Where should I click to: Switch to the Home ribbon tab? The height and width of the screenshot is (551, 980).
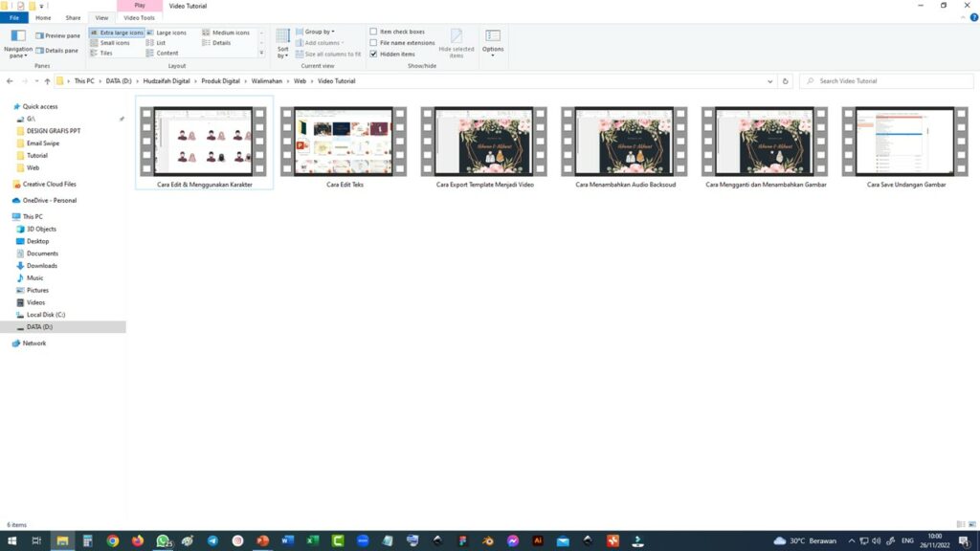(43, 17)
